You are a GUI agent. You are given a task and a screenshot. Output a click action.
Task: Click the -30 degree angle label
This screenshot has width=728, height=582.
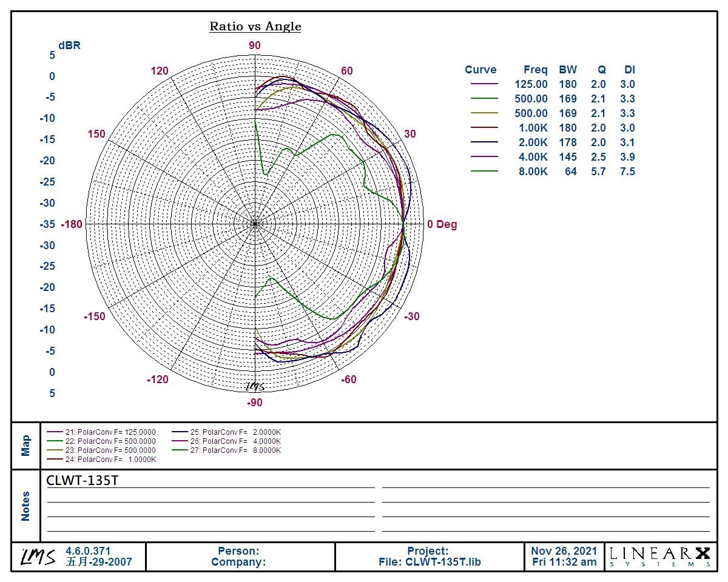coord(412,316)
